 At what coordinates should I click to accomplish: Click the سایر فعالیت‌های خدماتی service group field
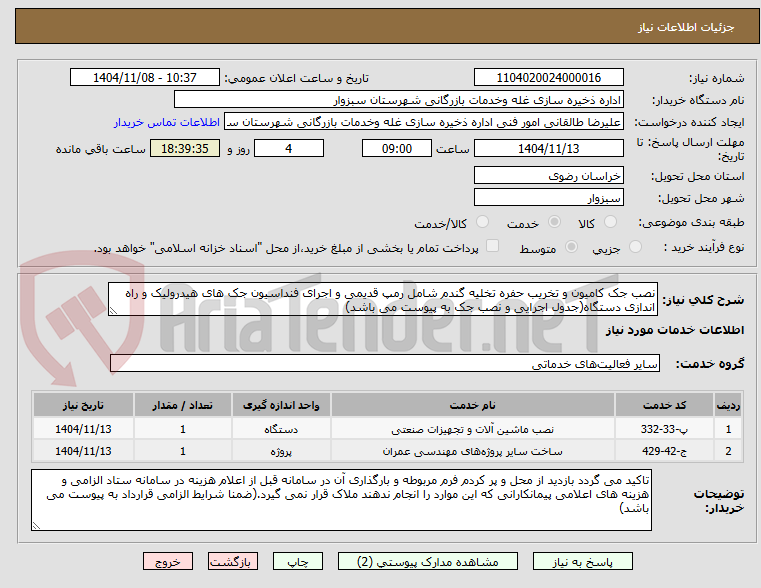point(385,363)
